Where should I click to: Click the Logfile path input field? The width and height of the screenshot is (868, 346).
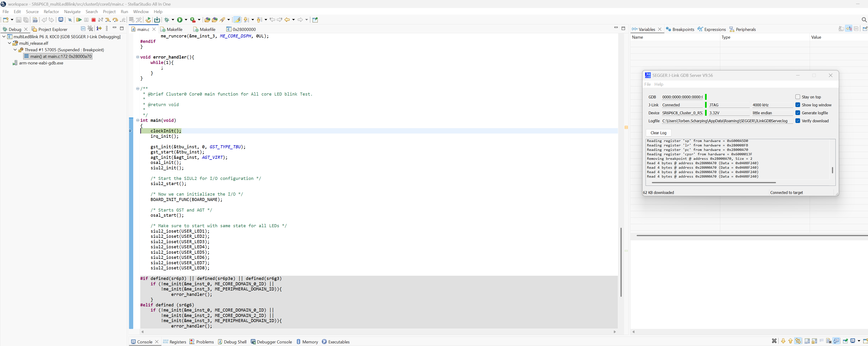[x=727, y=121]
